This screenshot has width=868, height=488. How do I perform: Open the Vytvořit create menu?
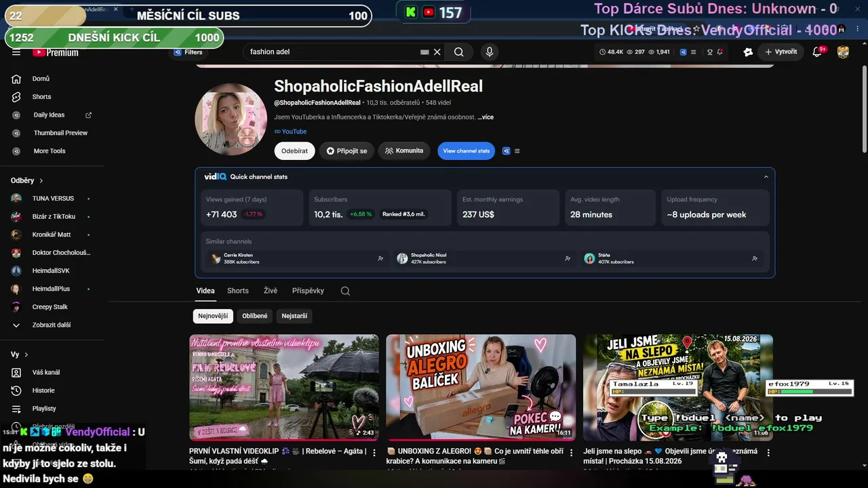781,52
